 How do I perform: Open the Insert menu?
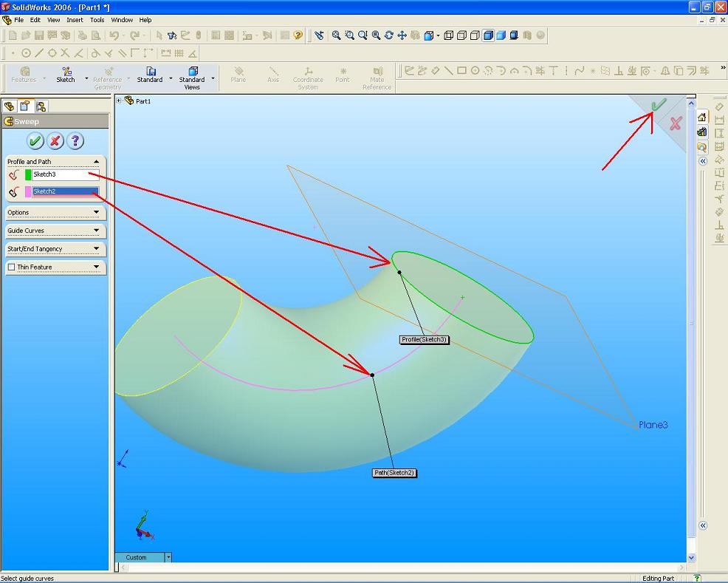pyautogui.click(x=75, y=20)
